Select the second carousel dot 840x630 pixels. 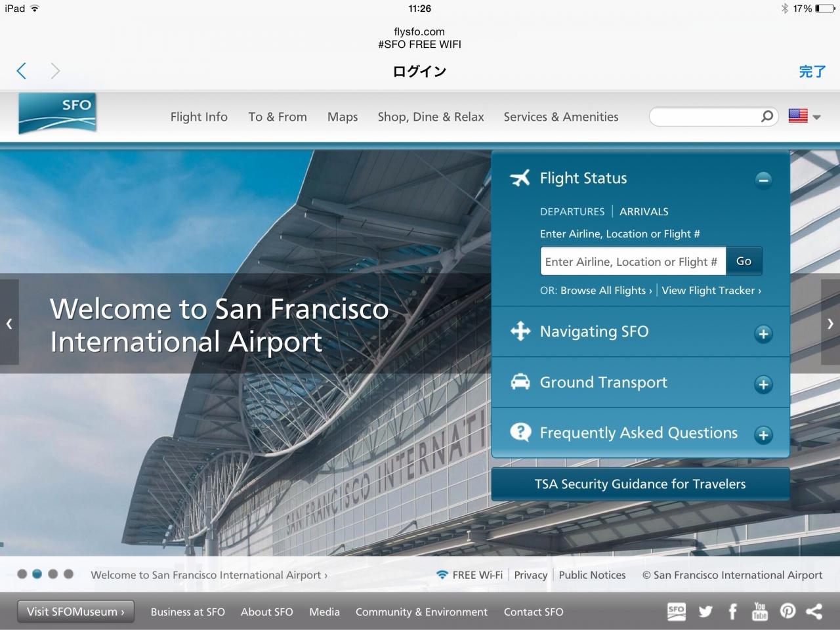37,574
